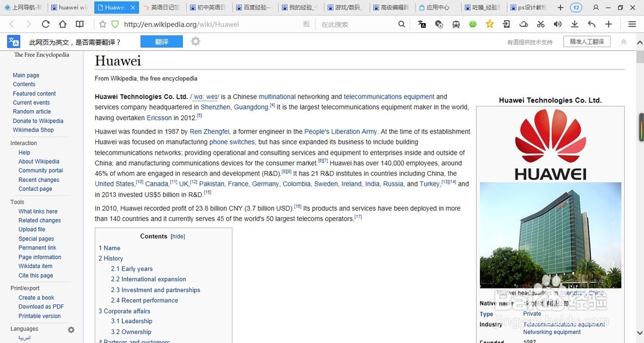Click the search magnifier icon
This screenshot has width=644, height=343.
(x=402, y=24)
